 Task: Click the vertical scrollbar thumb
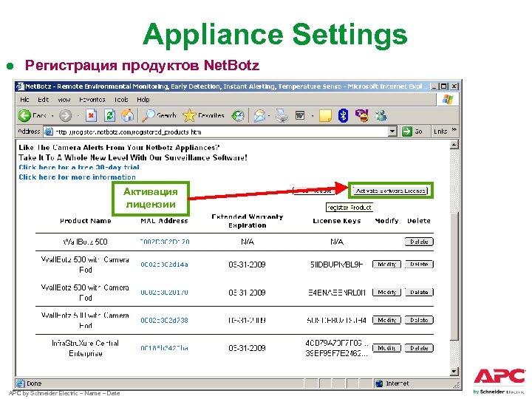click(x=454, y=276)
